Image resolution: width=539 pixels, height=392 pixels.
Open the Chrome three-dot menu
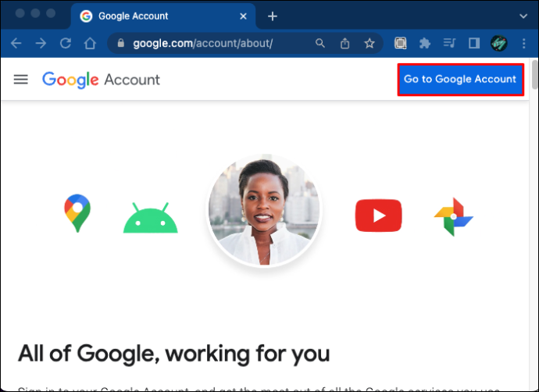coord(524,43)
